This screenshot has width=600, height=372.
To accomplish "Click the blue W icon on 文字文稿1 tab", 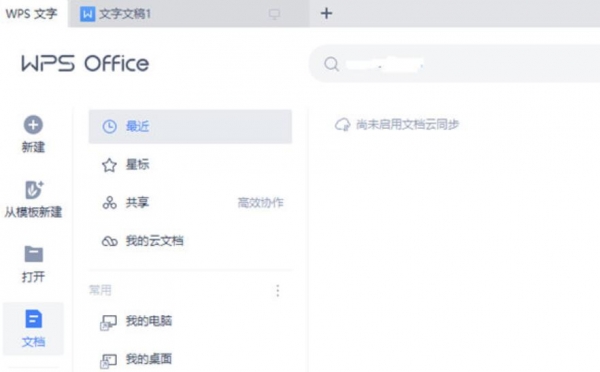I will (87, 14).
